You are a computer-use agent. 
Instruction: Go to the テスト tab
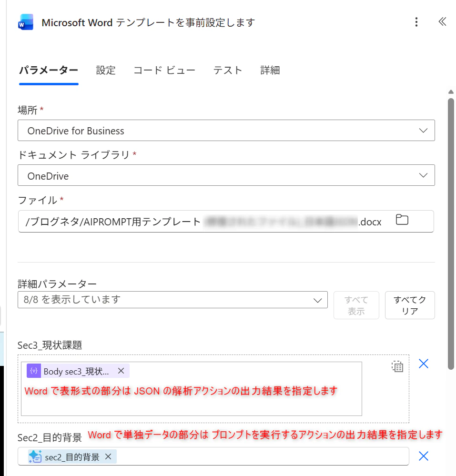227,71
